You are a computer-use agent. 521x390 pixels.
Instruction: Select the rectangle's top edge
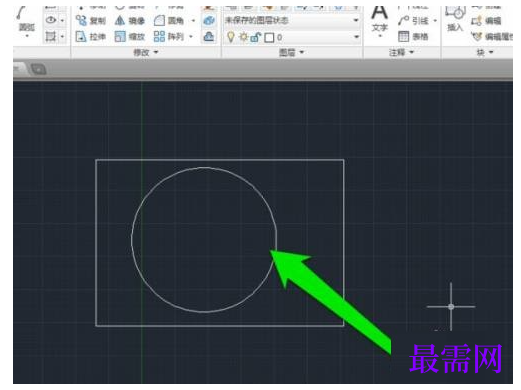point(220,160)
